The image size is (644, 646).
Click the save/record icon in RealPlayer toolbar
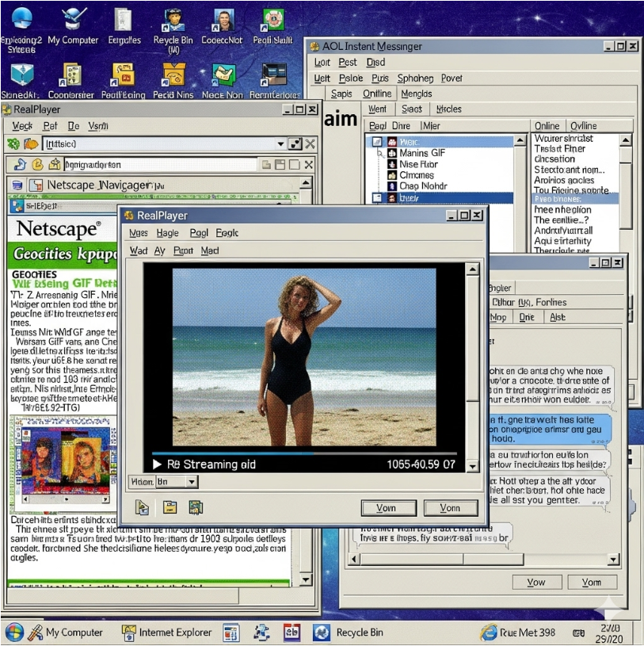(x=194, y=507)
